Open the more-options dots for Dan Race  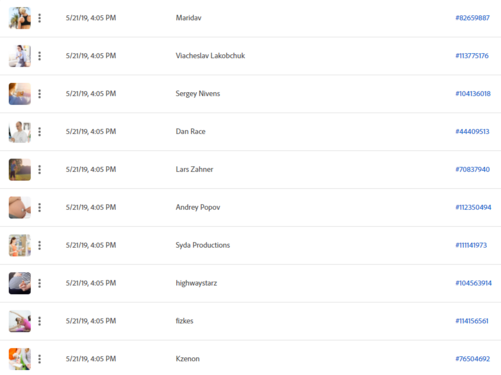pos(40,132)
